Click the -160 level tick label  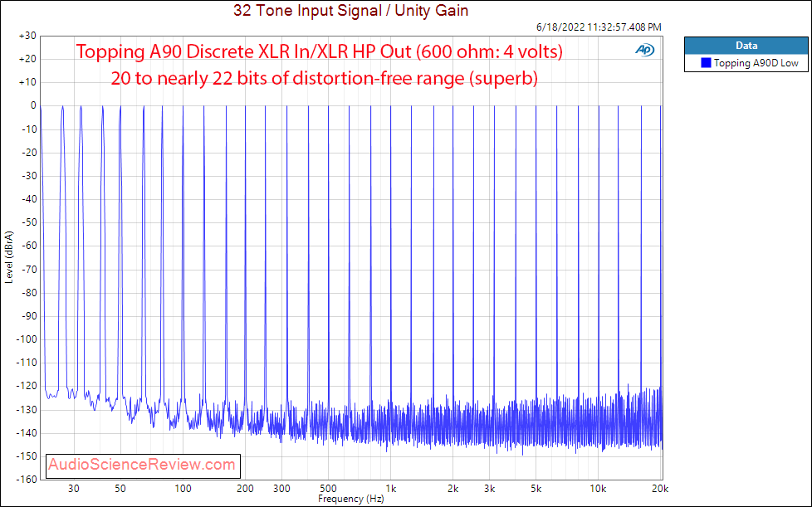click(x=26, y=480)
